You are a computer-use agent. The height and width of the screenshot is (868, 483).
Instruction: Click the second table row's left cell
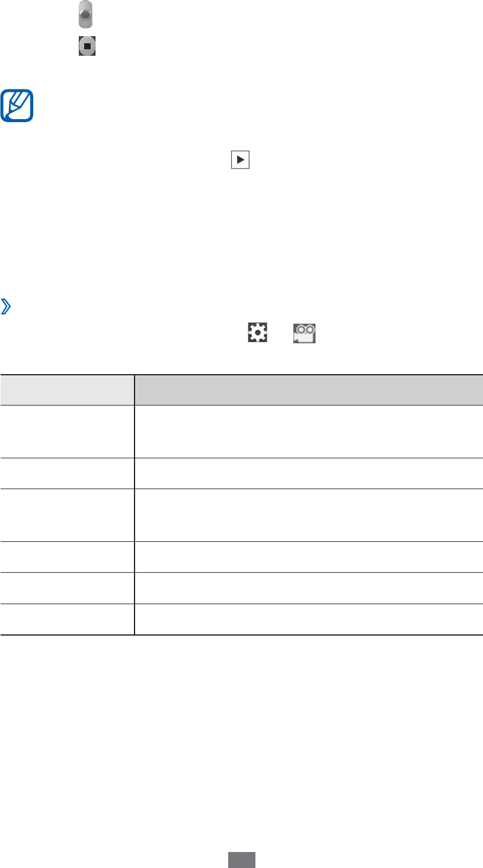point(67,473)
